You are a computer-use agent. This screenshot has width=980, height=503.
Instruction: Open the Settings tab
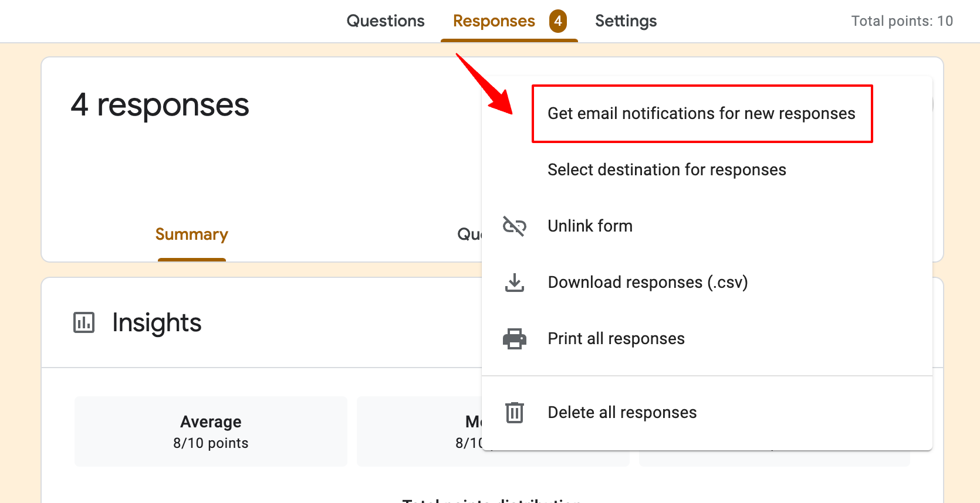point(626,21)
